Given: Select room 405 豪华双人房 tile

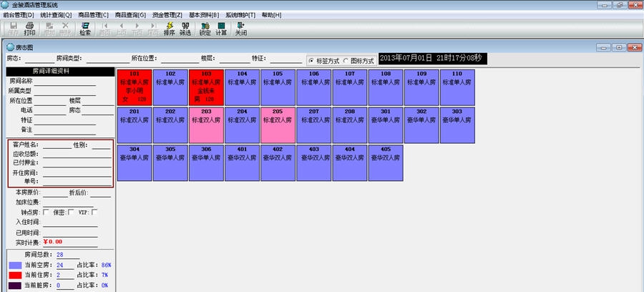Looking at the screenshot, I should [385, 162].
